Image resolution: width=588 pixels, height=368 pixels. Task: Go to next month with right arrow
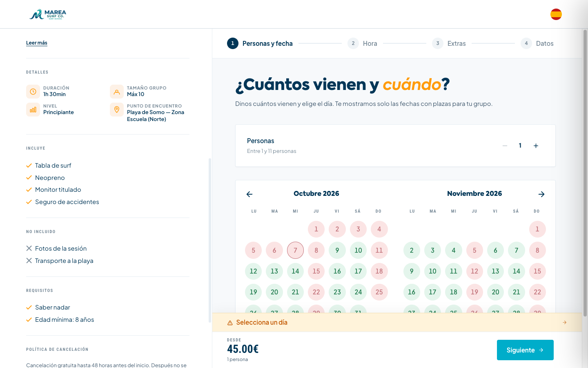click(x=541, y=194)
